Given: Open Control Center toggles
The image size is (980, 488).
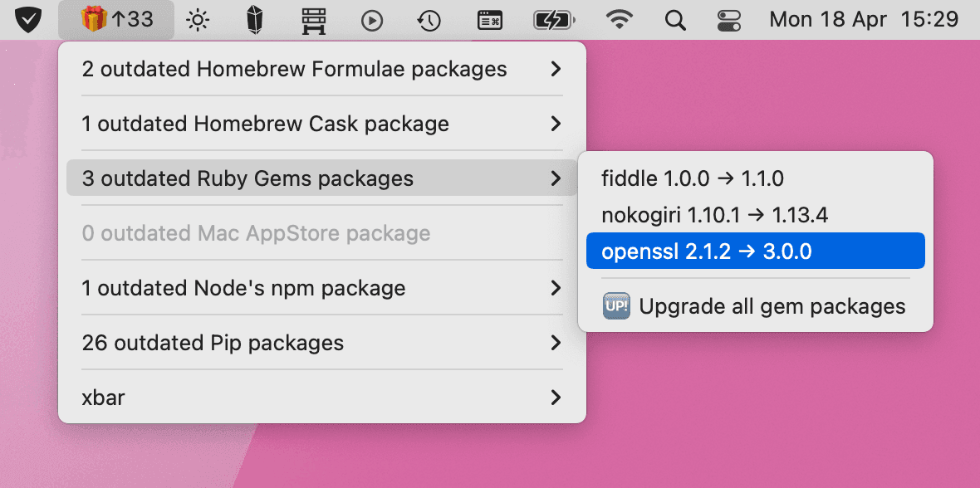Looking at the screenshot, I should point(728,19).
